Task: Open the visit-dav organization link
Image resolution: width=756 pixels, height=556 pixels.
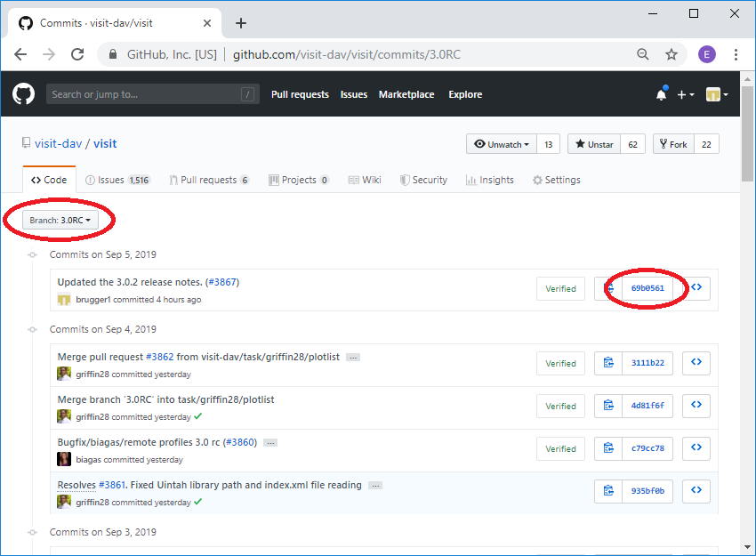Action: 59,144
